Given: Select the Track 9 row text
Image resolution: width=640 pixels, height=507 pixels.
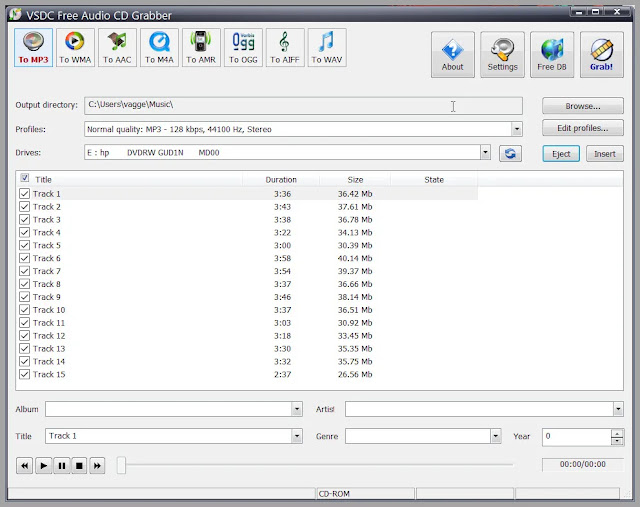Looking at the screenshot, I should (x=47, y=297).
